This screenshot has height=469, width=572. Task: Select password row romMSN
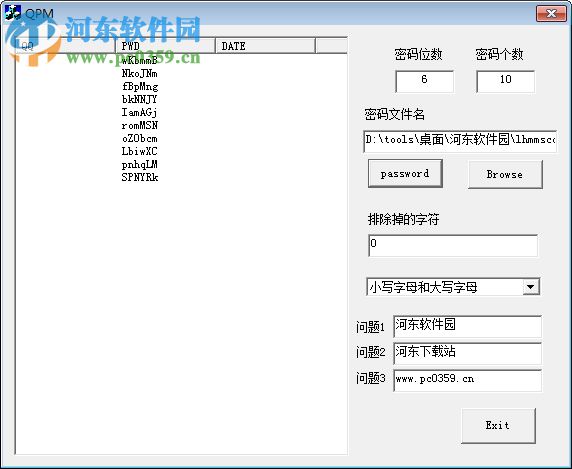pos(140,125)
